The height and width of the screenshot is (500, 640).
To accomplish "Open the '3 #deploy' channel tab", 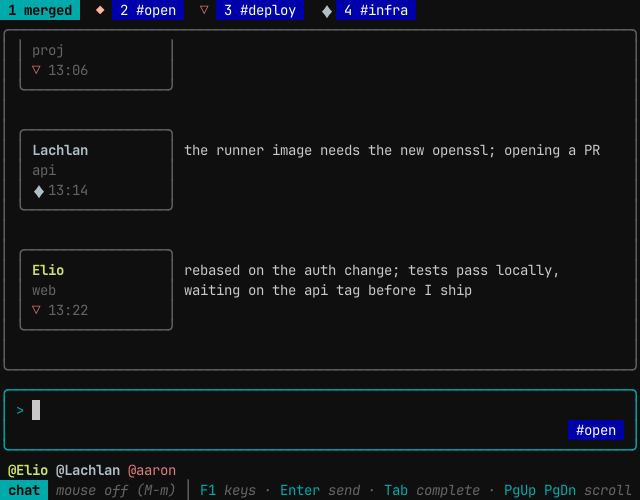I will [x=260, y=10].
